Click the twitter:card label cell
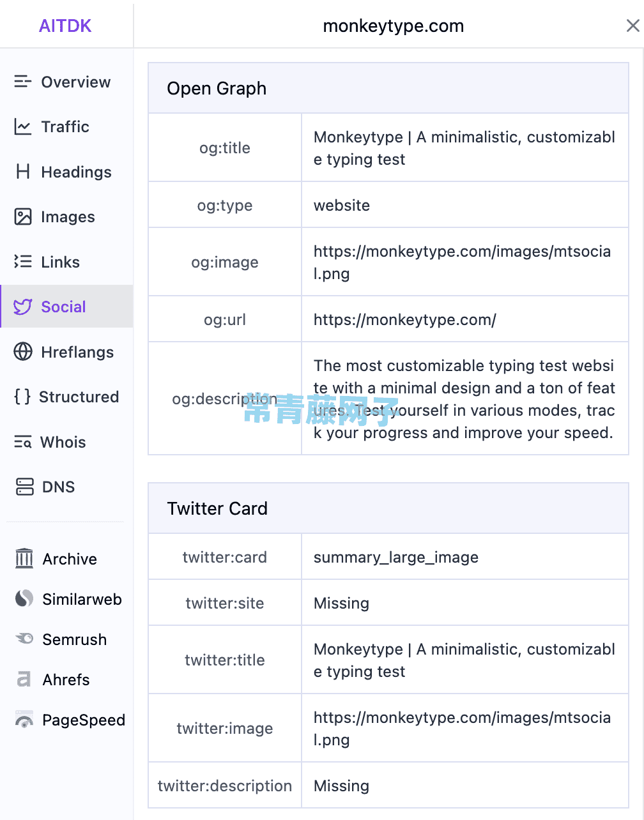 click(225, 557)
